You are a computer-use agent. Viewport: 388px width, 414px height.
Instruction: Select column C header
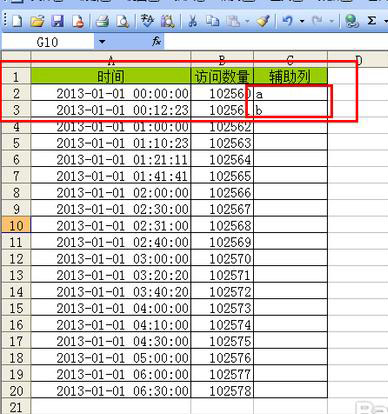pyautogui.click(x=290, y=60)
